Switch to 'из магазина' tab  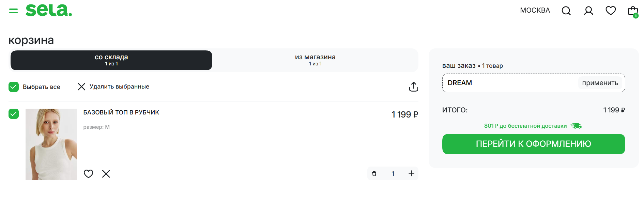click(315, 60)
